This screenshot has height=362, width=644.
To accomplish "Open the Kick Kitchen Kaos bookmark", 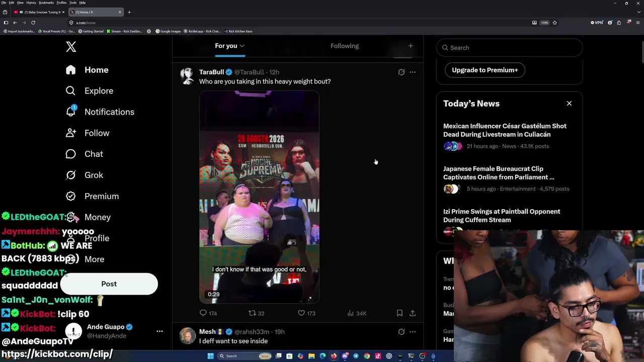I will 238,31.
